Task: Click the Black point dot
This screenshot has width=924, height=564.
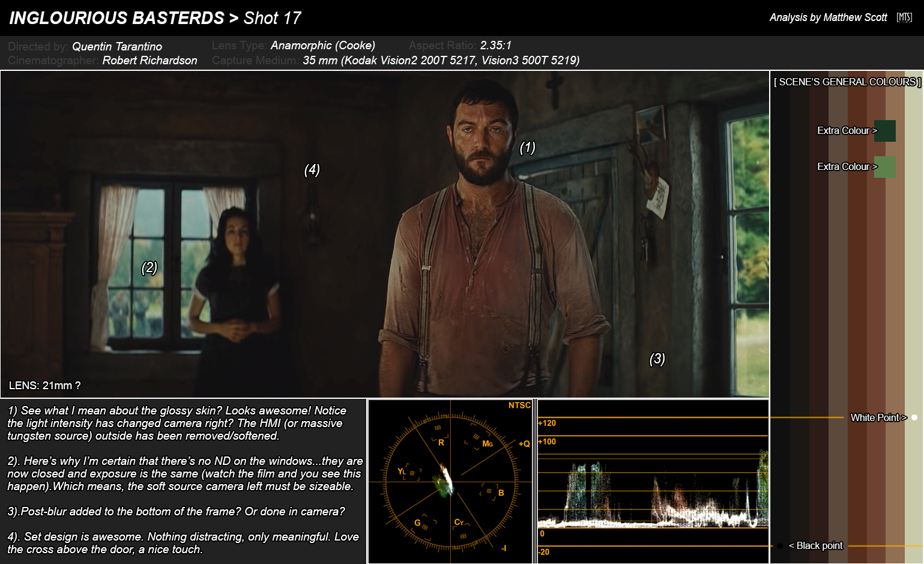Action: pyautogui.click(x=779, y=546)
